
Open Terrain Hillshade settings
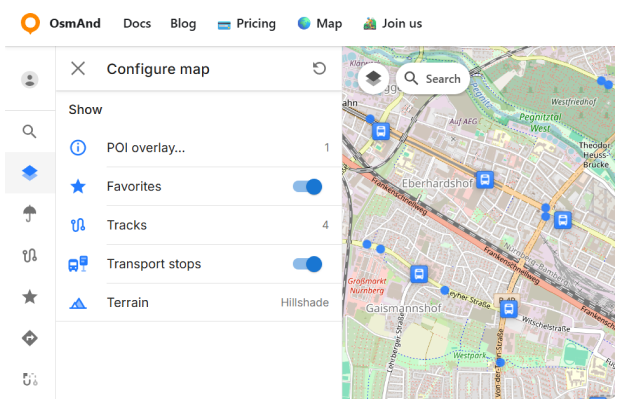tap(198, 302)
